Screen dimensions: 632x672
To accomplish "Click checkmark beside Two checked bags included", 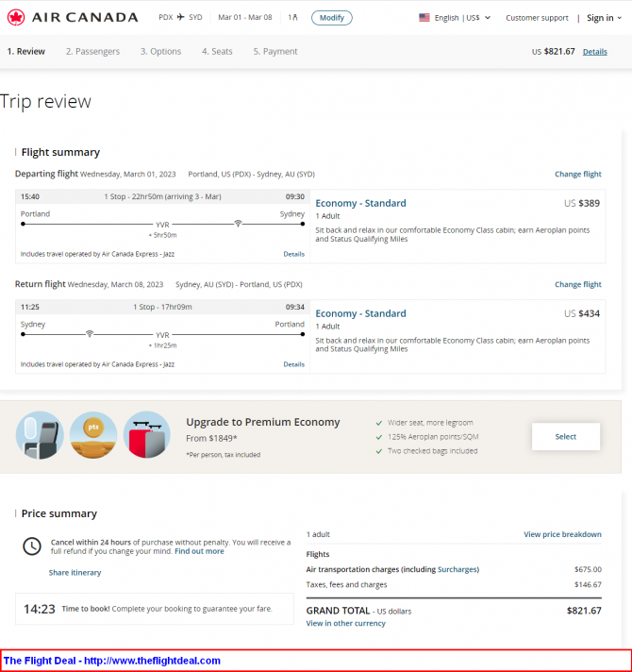I will click(x=379, y=451).
